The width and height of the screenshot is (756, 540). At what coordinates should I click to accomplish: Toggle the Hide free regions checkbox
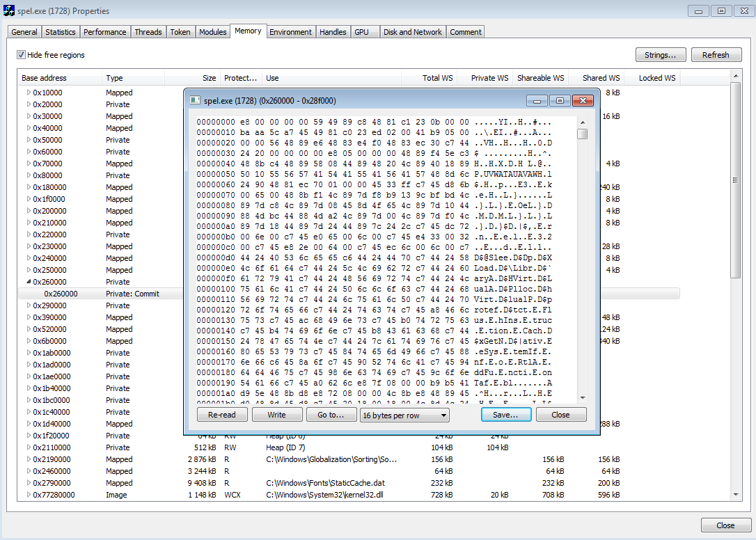[21, 54]
